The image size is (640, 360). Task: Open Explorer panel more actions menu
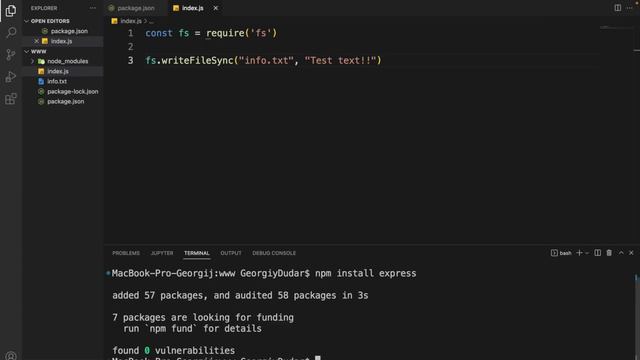click(93, 8)
